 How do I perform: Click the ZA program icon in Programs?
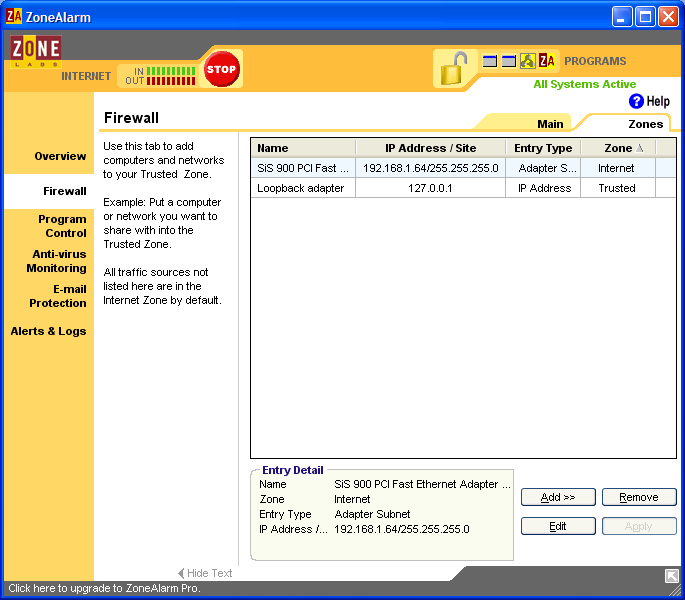[547, 61]
